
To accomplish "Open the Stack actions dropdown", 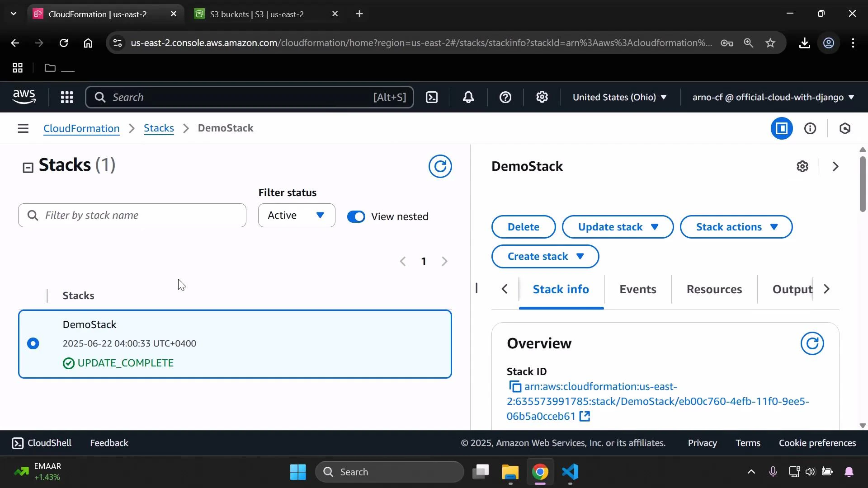I will [736, 227].
